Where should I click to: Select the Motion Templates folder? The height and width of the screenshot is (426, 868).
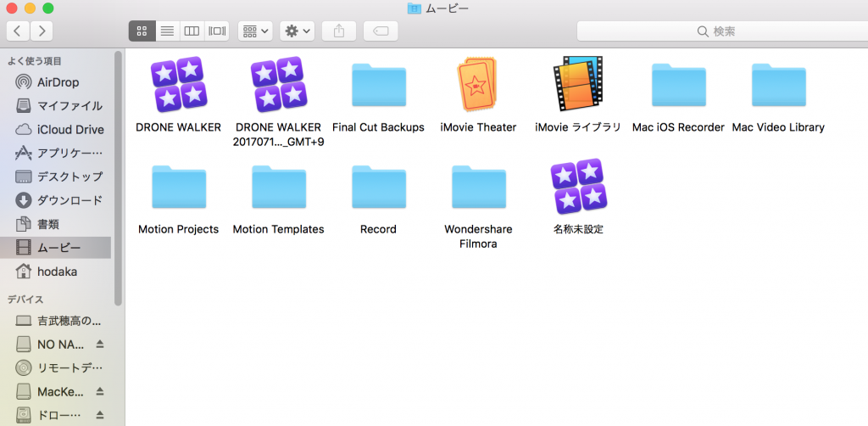(278, 187)
